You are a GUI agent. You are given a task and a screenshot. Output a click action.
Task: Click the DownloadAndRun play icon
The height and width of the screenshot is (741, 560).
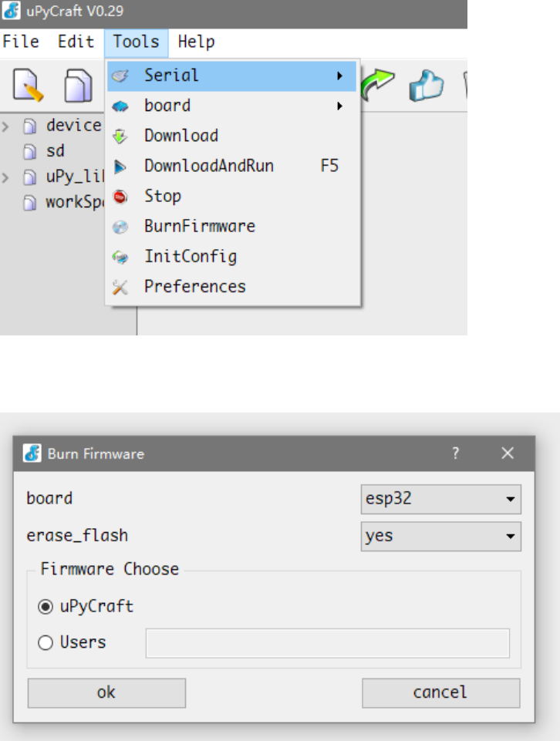click(x=120, y=167)
